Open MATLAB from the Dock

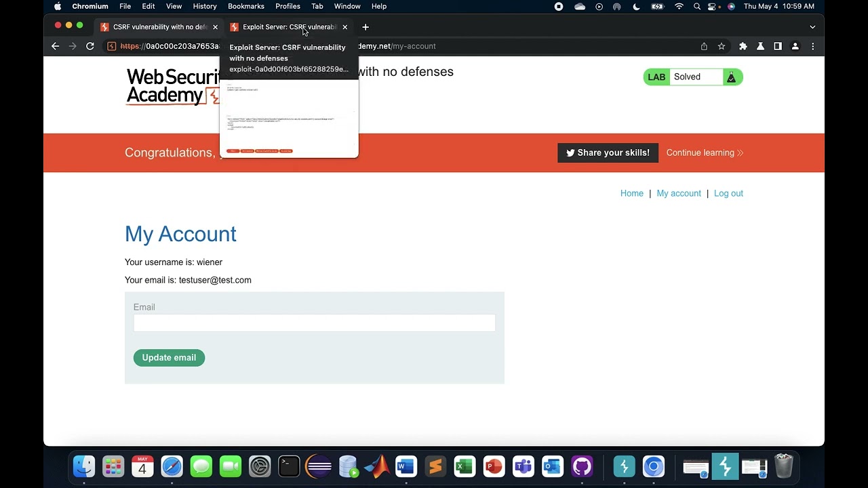coord(377,466)
